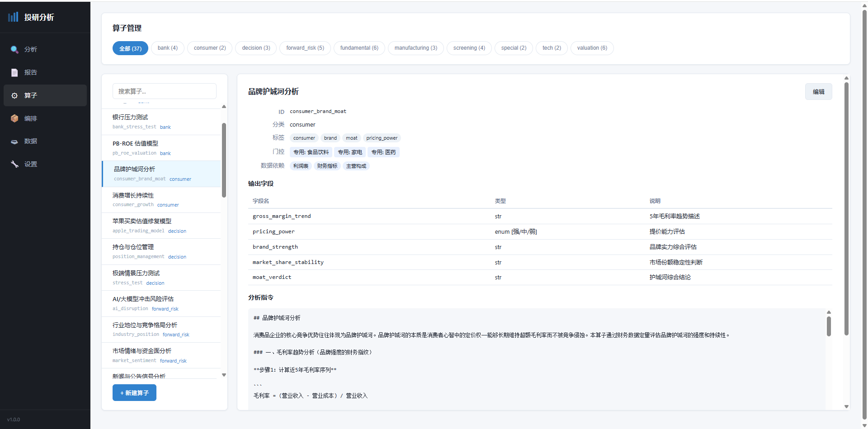The height and width of the screenshot is (429, 868).
Task: Select 极端情景压力测试 operator
Action: pyautogui.click(x=161, y=278)
